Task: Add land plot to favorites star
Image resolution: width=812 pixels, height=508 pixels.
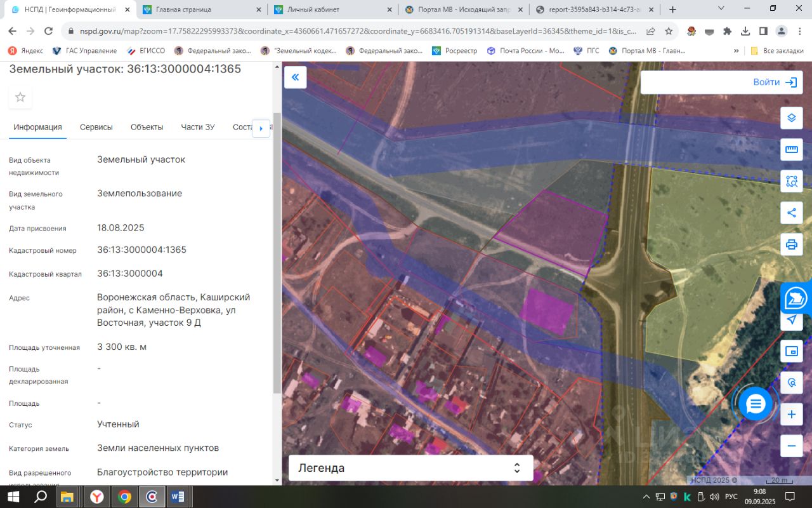Action: coord(20,97)
